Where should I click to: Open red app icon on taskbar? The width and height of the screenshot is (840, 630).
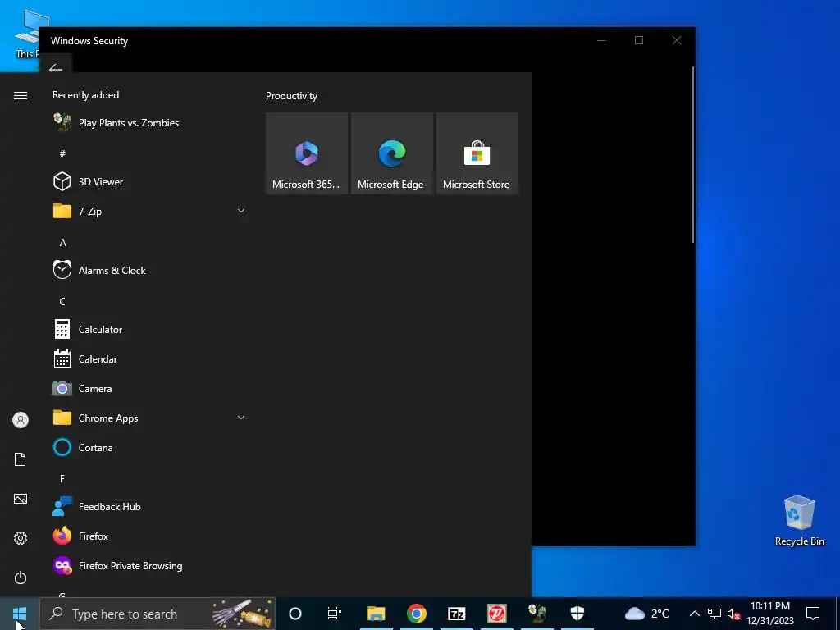pos(496,614)
